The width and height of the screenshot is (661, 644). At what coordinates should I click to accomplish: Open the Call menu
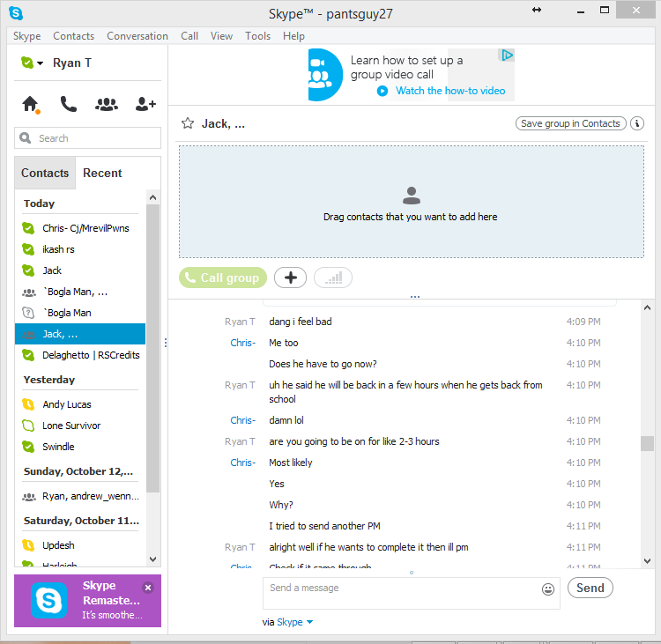pos(189,36)
